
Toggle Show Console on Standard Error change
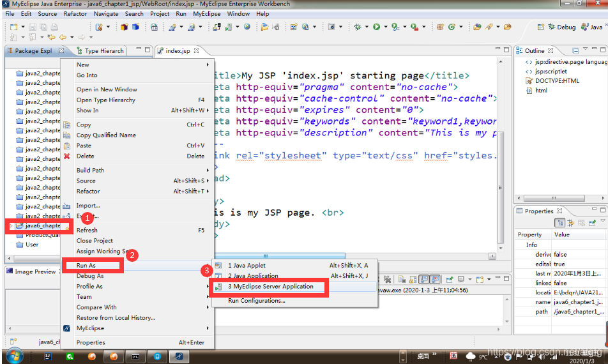[434, 280]
